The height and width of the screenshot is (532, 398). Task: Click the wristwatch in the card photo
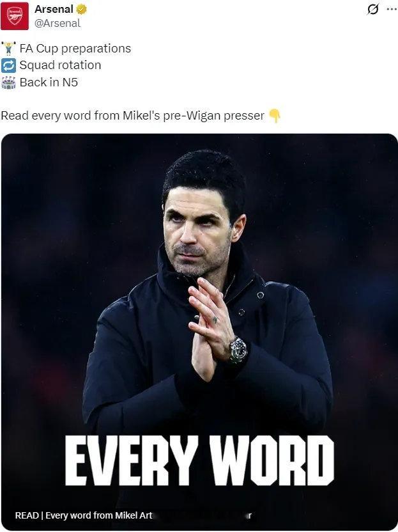pos(238,350)
